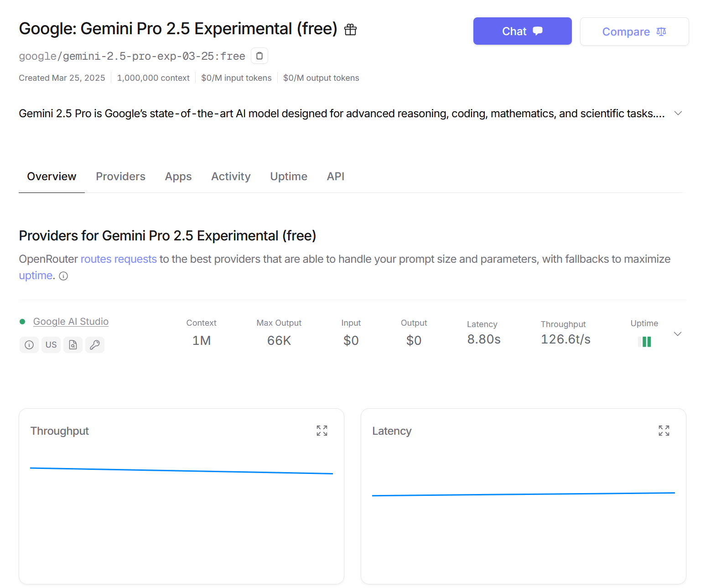Image resolution: width=721 pixels, height=588 pixels.
Task: Select the API tab
Action: [336, 177]
